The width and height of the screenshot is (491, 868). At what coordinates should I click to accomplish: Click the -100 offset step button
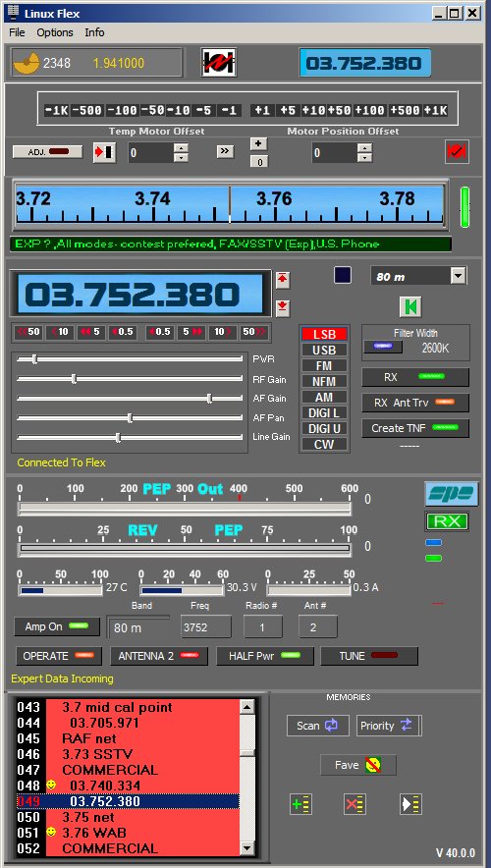tap(122, 110)
